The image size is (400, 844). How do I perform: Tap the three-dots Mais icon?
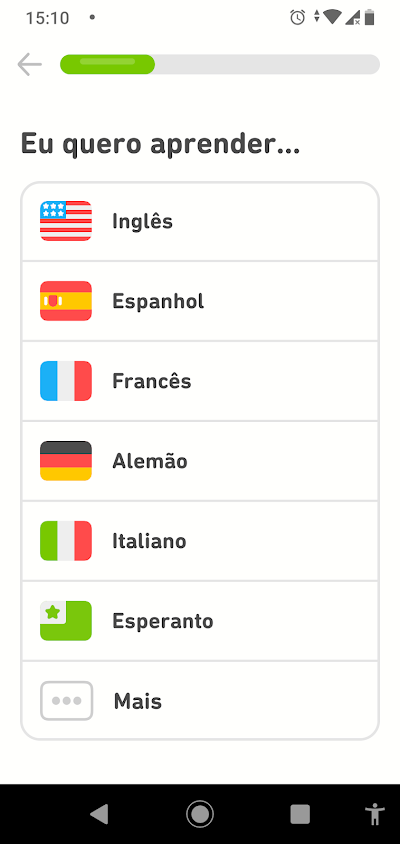(66, 701)
